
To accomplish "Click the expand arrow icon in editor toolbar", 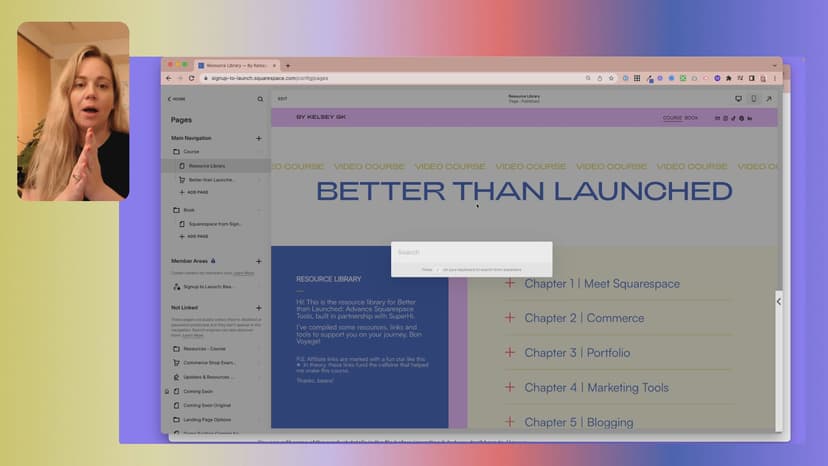I will tap(768, 99).
